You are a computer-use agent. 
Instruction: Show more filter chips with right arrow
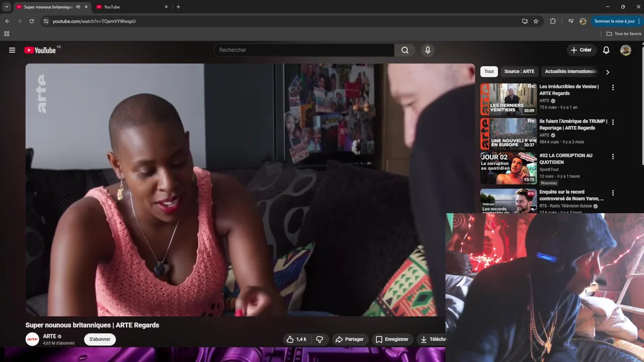coord(607,72)
